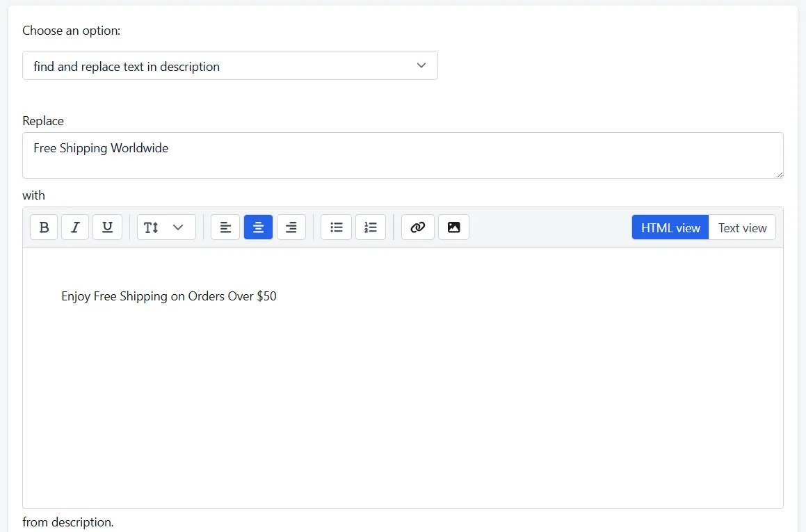Screen dimensions: 806x532
Task: Click the text size icon in toolbar
Action: pyautogui.click(x=151, y=227)
